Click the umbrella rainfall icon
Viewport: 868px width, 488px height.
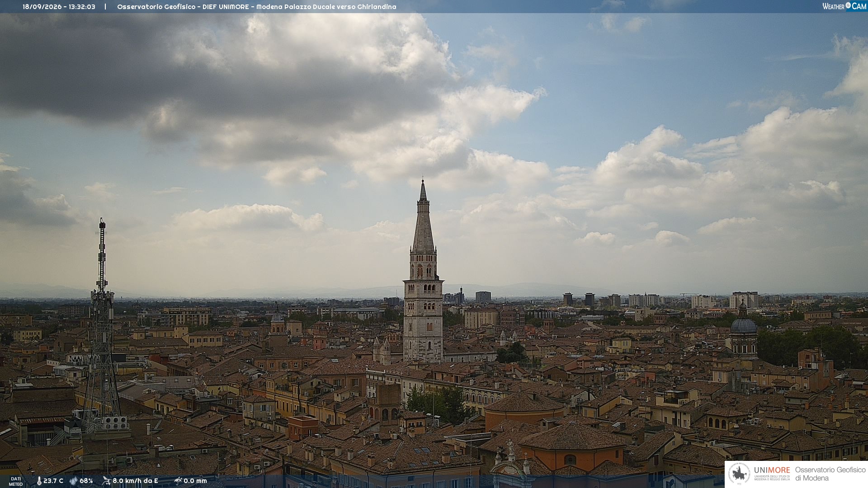point(178,481)
